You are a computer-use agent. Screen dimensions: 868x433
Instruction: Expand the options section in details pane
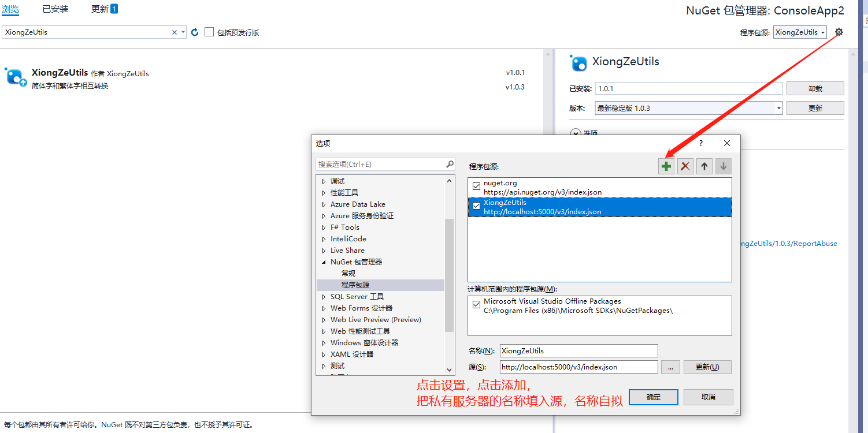pyautogui.click(x=575, y=133)
